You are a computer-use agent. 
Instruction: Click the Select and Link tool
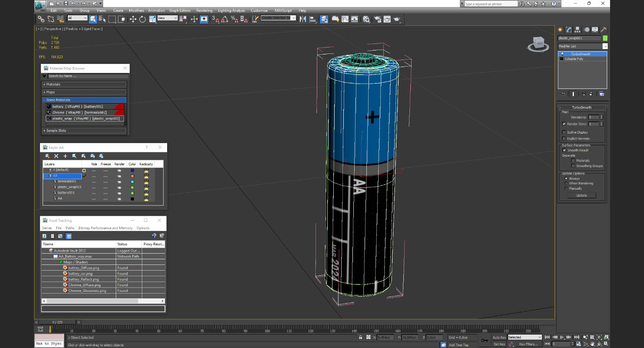click(41, 19)
